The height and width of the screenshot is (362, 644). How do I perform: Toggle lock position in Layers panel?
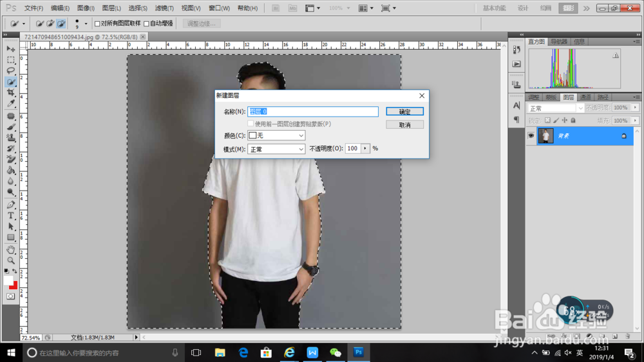click(565, 120)
